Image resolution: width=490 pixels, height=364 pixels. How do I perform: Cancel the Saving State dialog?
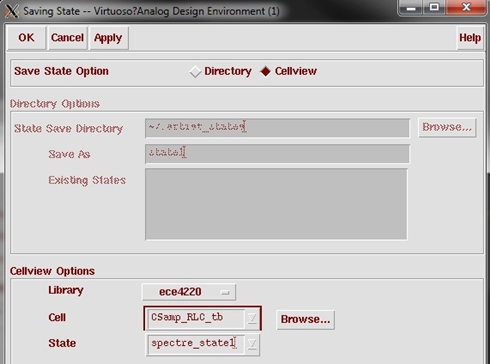(x=67, y=38)
